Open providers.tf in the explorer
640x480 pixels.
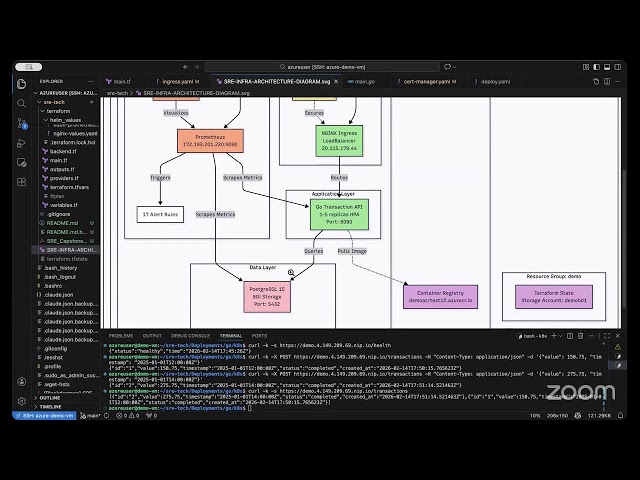click(x=66, y=178)
